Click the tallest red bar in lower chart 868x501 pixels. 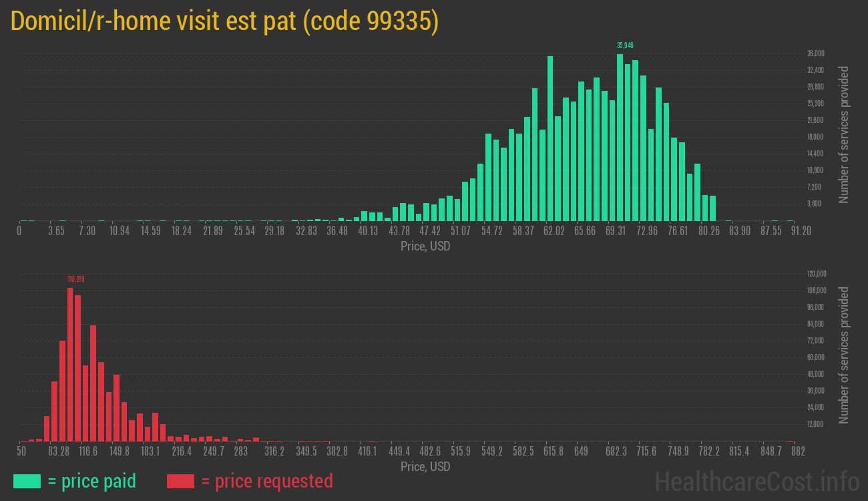70,364
